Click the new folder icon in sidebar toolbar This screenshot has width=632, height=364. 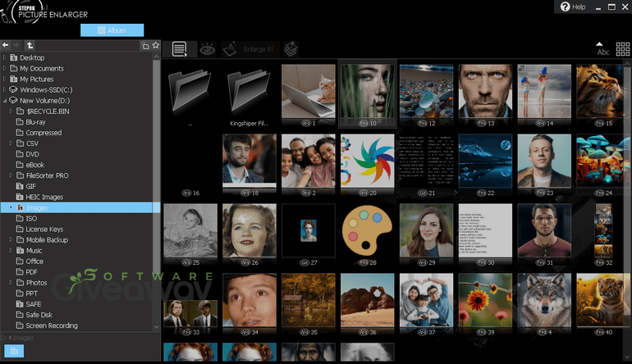click(x=145, y=46)
